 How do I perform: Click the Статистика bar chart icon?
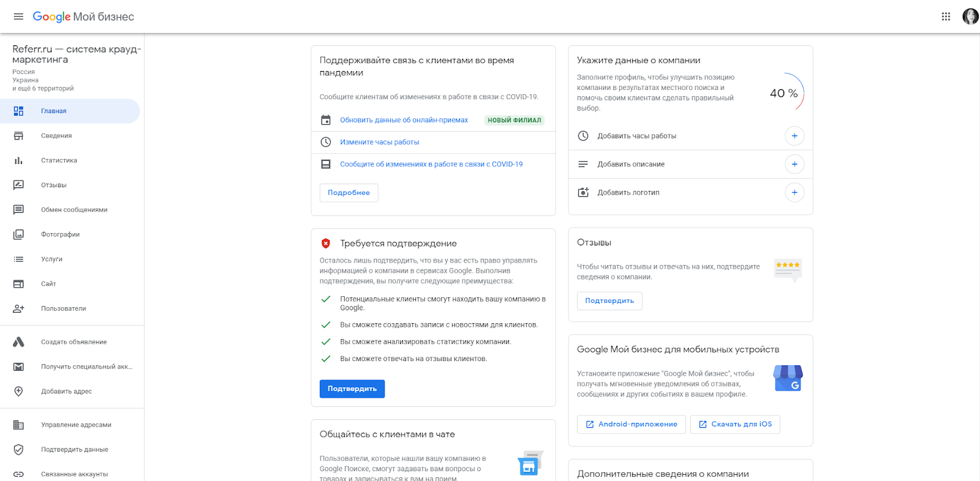[x=18, y=160]
